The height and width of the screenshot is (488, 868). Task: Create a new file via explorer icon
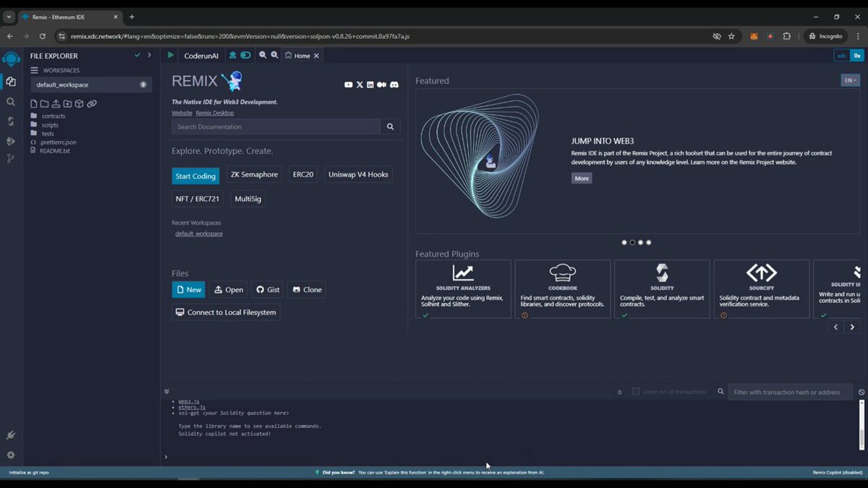coord(33,104)
